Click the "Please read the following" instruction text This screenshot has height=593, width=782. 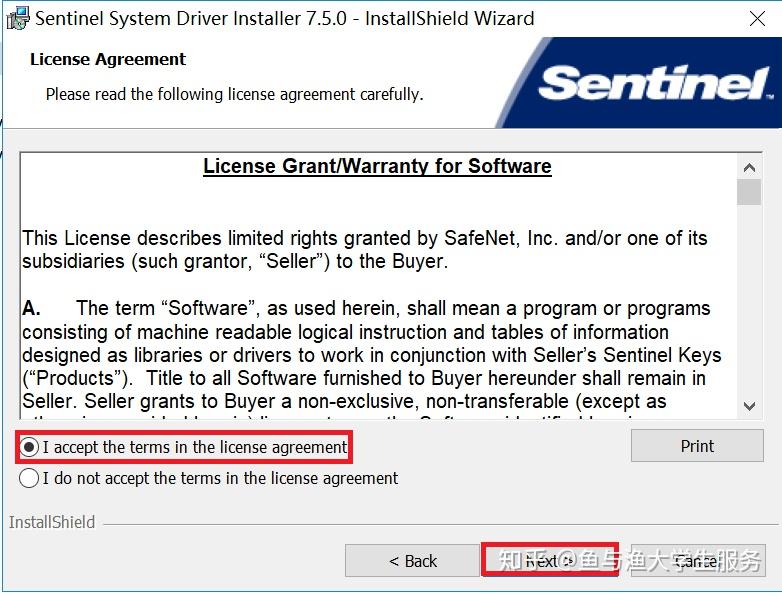(x=234, y=94)
